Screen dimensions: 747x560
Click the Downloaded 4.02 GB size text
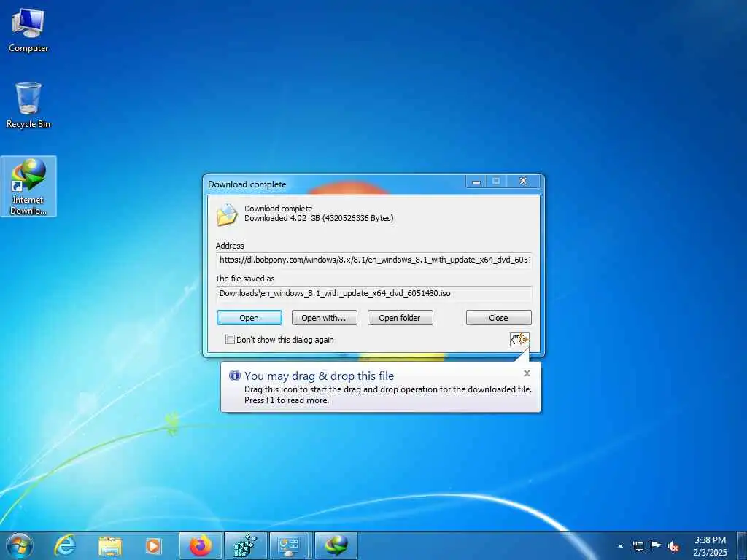pyautogui.click(x=319, y=218)
